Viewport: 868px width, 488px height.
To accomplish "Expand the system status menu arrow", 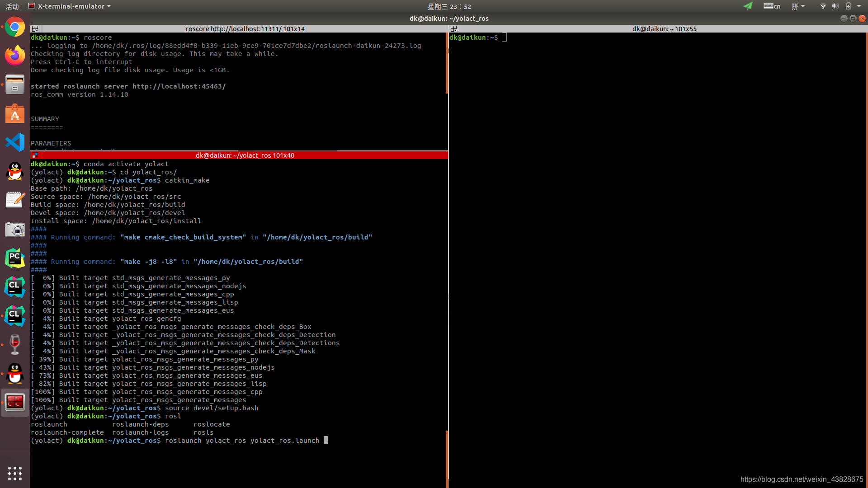I will 859,6.
